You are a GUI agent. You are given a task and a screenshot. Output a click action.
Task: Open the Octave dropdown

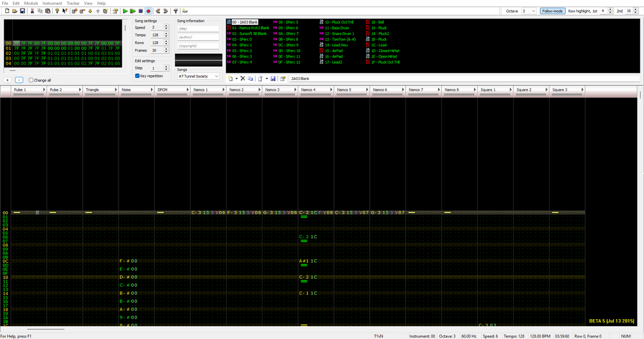coord(529,11)
